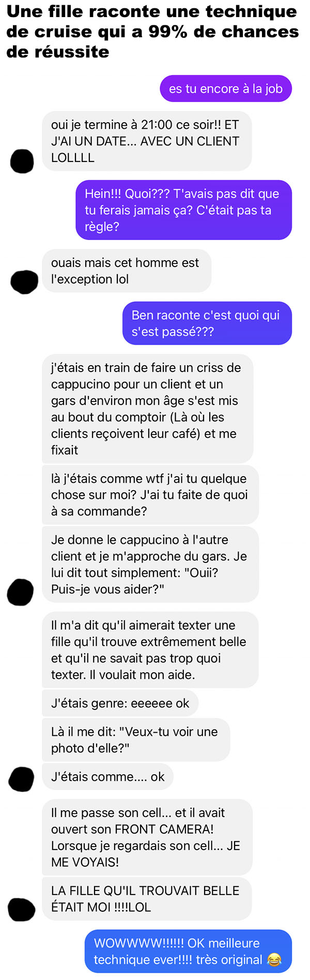Click the purple 'Hein!!! Quoi???' message bubble
This screenshot has height=980, width=310.
(184, 210)
